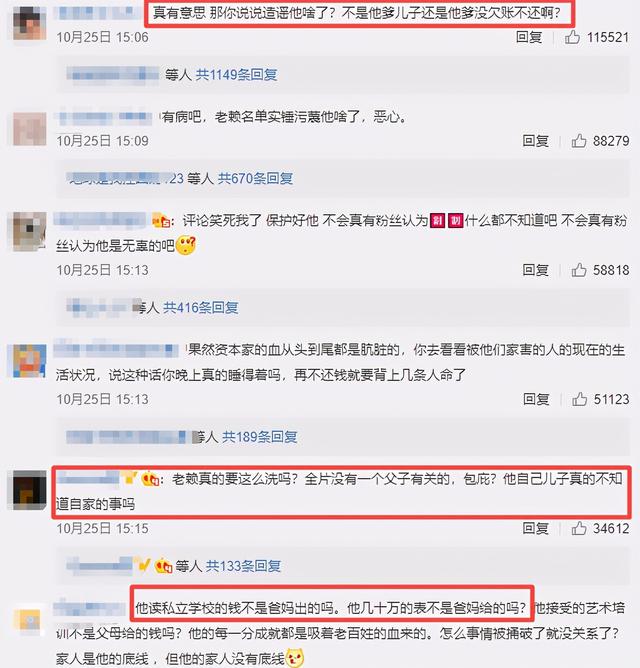Expand the 共670条回复 replies

(x=255, y=178)
